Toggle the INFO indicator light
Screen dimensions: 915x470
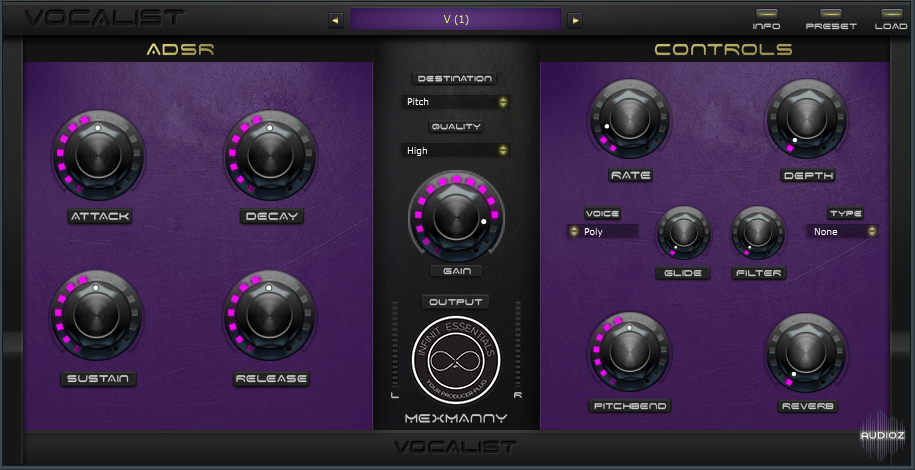[x=766, y=13]
